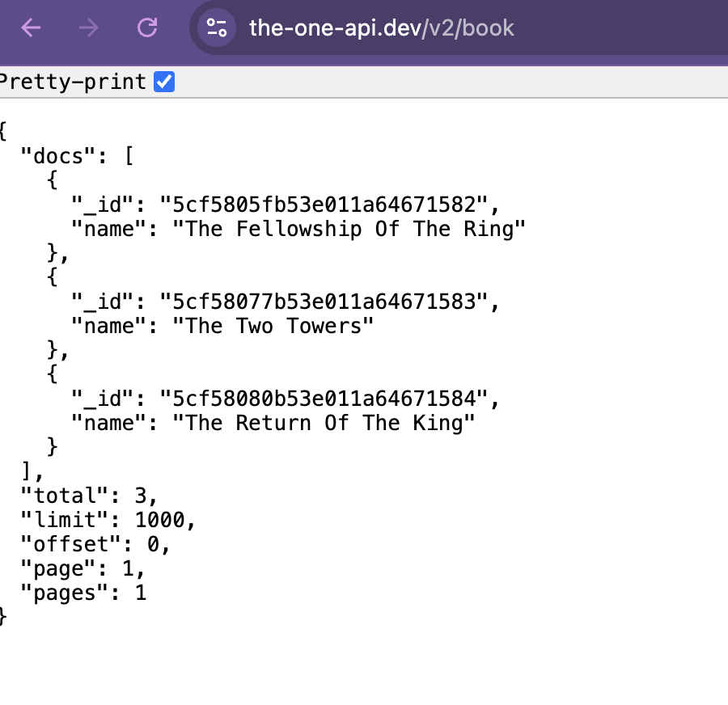Click the "page": 1 line
This screenshot has height=705, width=728.
pos(83,568)
